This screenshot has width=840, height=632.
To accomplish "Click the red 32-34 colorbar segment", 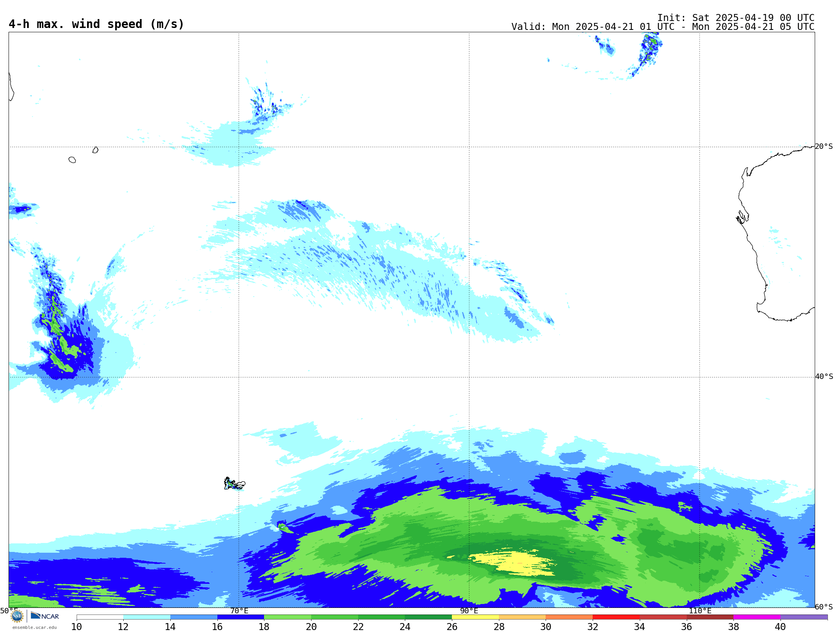I will 616,617.
